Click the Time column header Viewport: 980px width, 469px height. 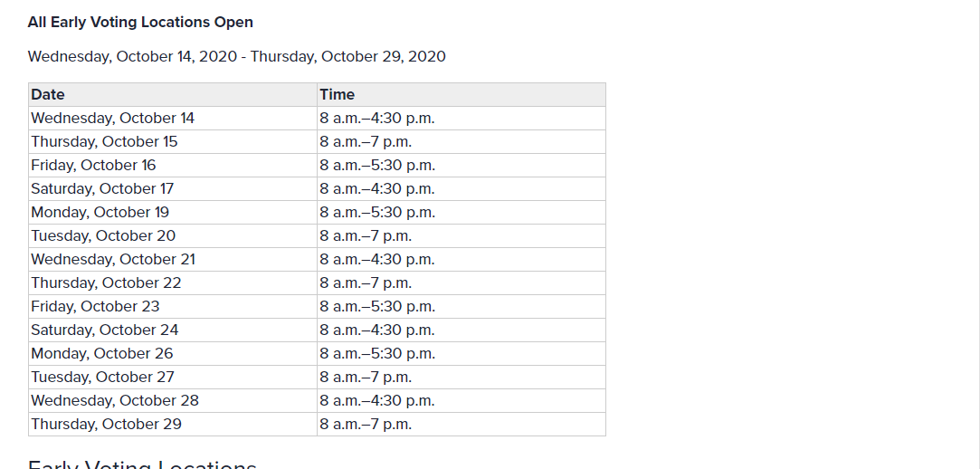pyautogui.click(x=461, y=94)
